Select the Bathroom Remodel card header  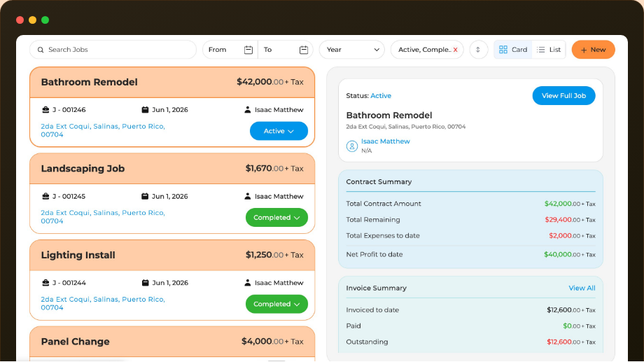tap(172, 82)
